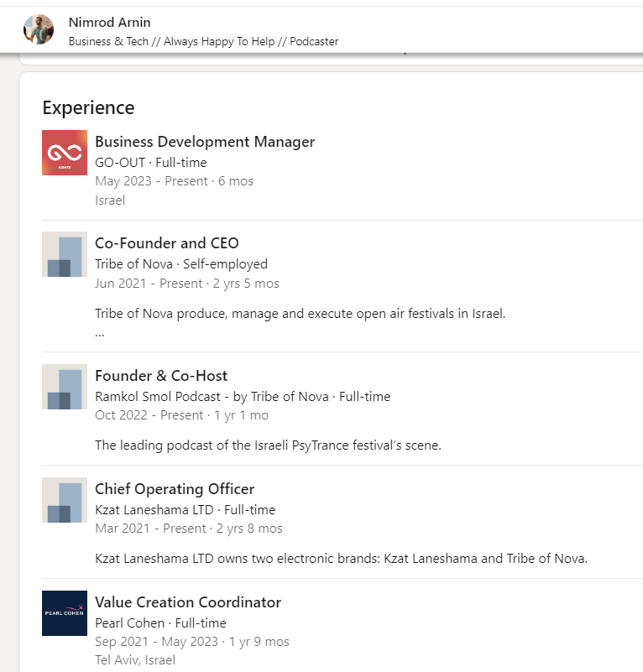
Task: Click the headline Business & Tech // Always Happy To Help
Action: point(171,42)
